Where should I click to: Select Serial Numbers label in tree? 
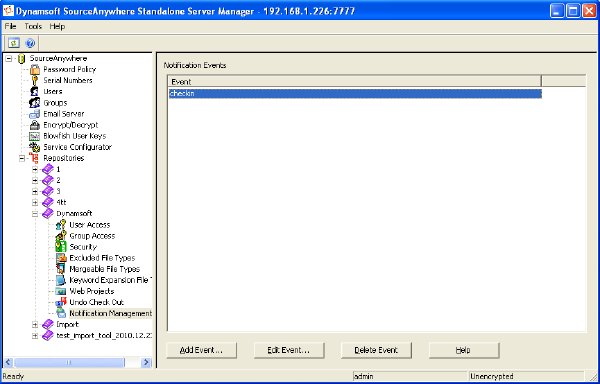[68, 81]
